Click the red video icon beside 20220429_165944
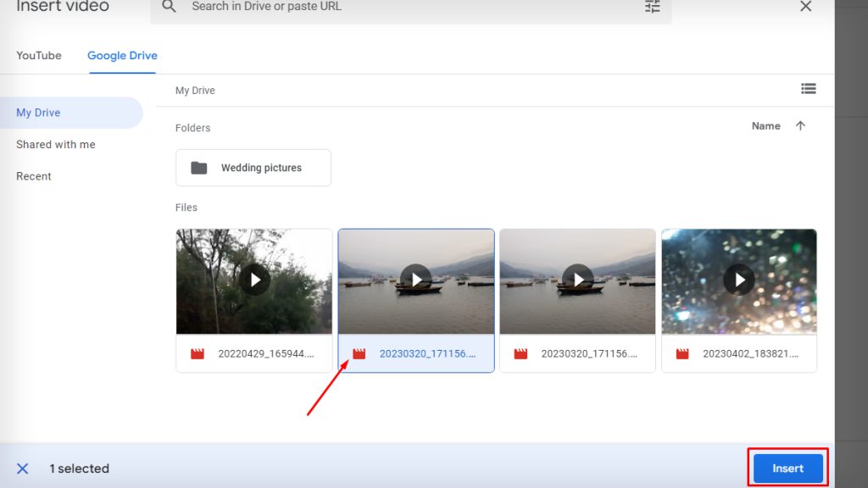The image size is (868, 488). pos(198,353)
